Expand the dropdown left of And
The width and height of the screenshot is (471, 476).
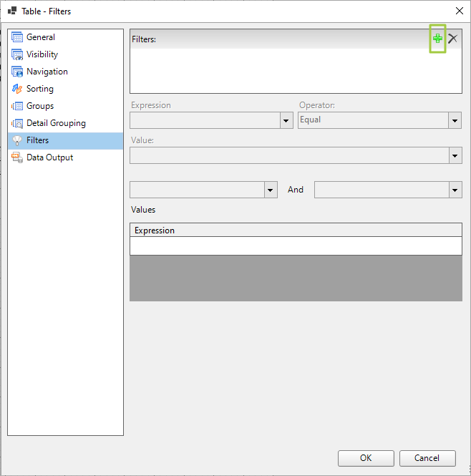click(x=271, y=190)
